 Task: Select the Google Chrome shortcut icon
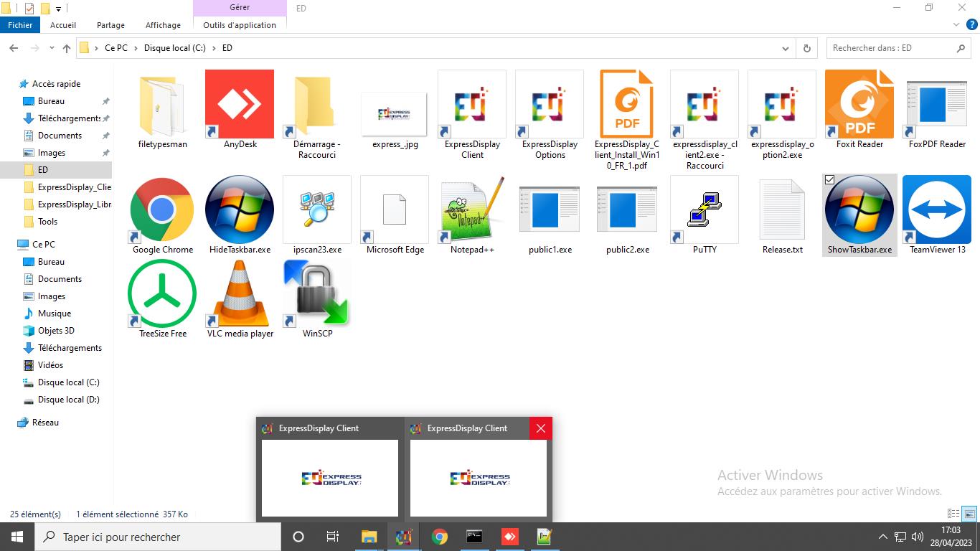[x=162, y=210]
